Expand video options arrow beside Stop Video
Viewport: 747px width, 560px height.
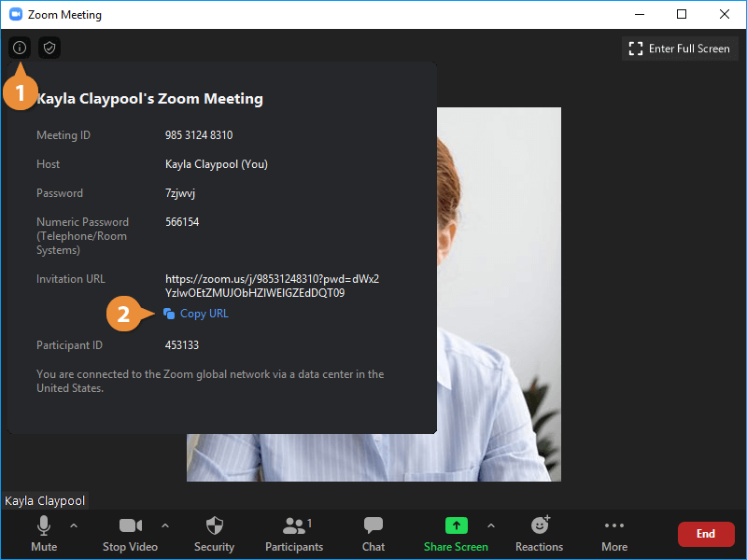click(x=165, y=525)
